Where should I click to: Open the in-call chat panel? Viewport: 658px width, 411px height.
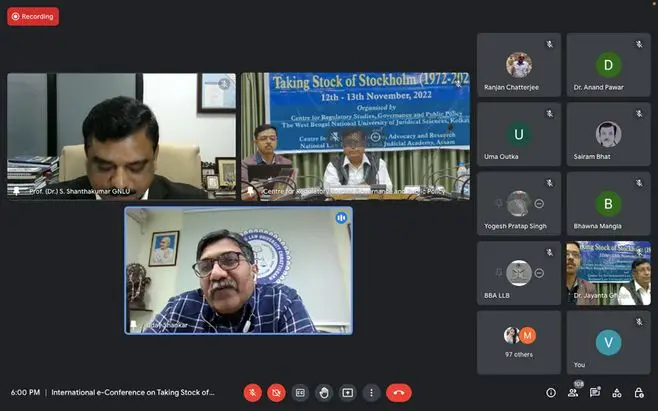(595, 393)
